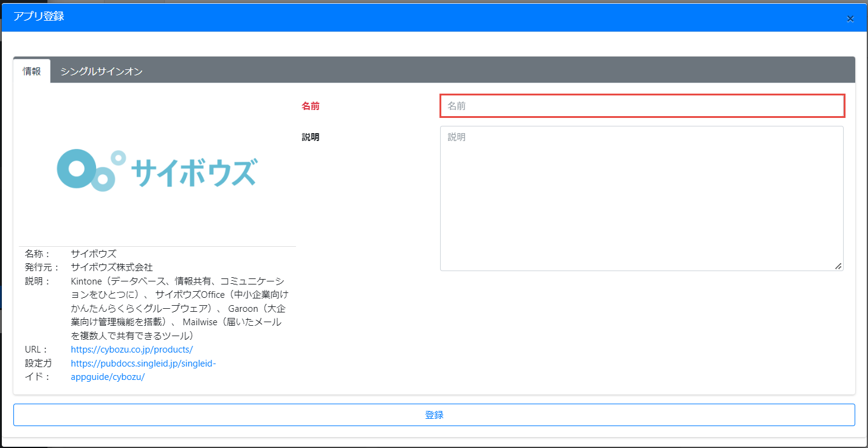The image size is (868, 448).
Task: Click the URL： label
Action: pos(36,350)
